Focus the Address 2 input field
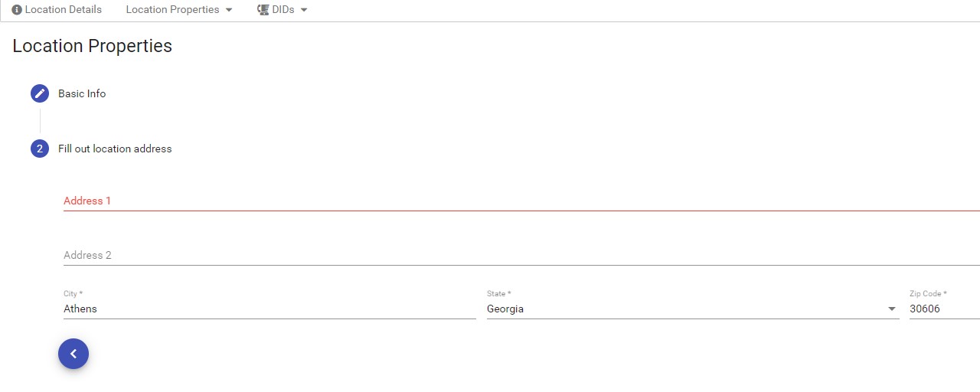This screenshot has width=980, height=392. [521, 255]
